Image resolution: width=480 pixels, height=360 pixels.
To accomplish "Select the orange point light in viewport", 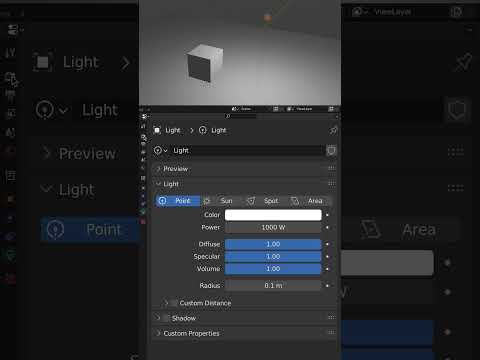I will (267, 17).
